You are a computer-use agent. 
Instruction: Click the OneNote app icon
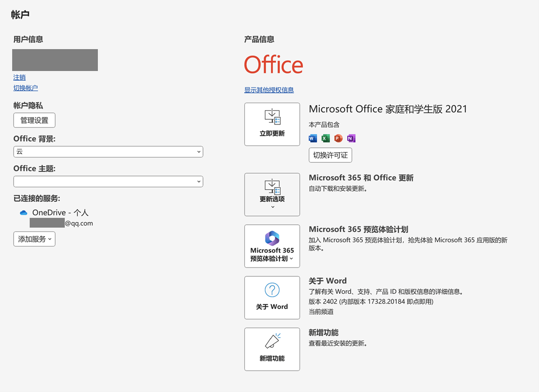[x=351, y=138]
